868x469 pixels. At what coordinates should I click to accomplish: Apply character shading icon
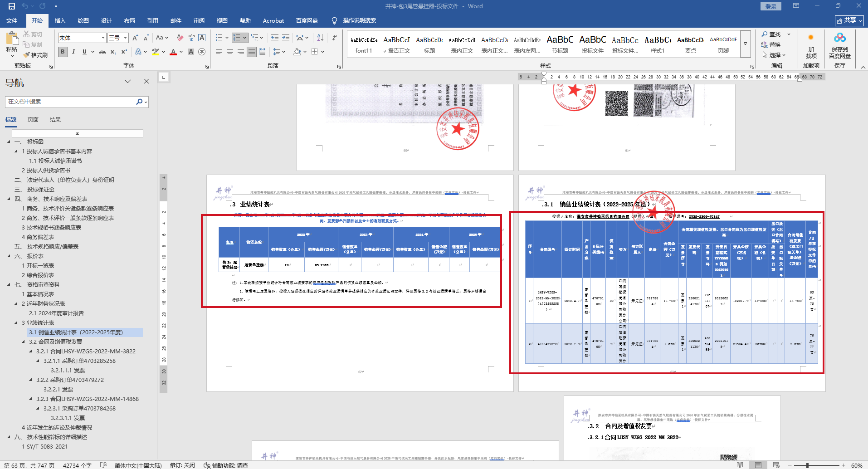click(191, 52)
